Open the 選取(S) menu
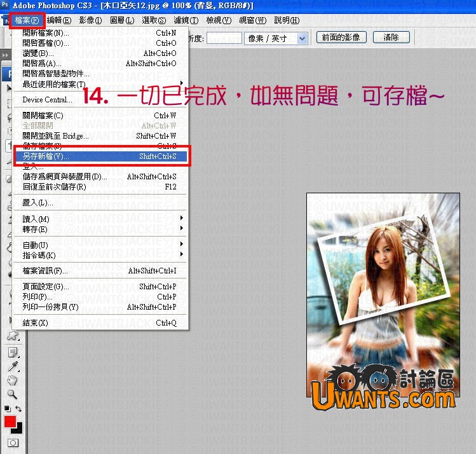This screenshot has width=476, height=454. pos(154,20)
